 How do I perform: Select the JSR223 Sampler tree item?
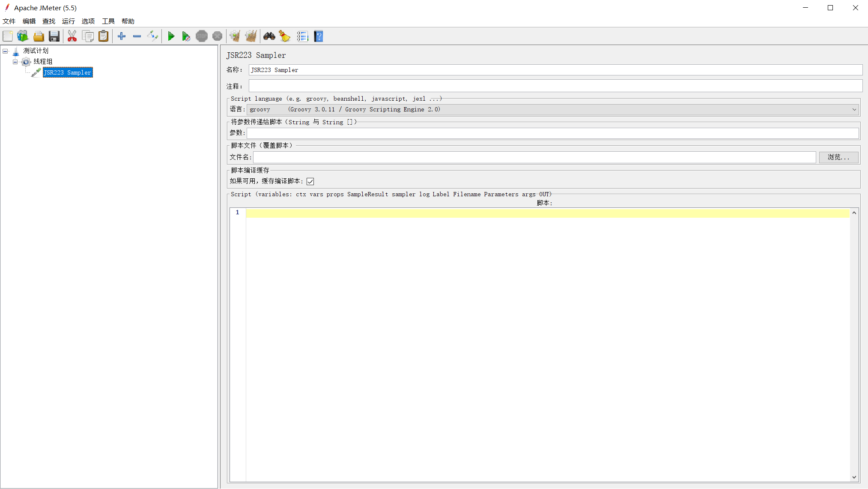coord(68,72)
